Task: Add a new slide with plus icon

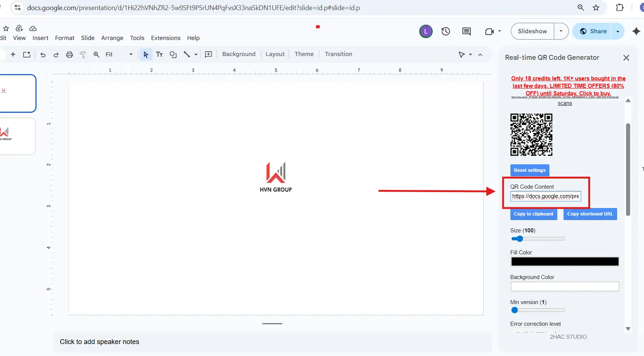Action: pos(13,54)
